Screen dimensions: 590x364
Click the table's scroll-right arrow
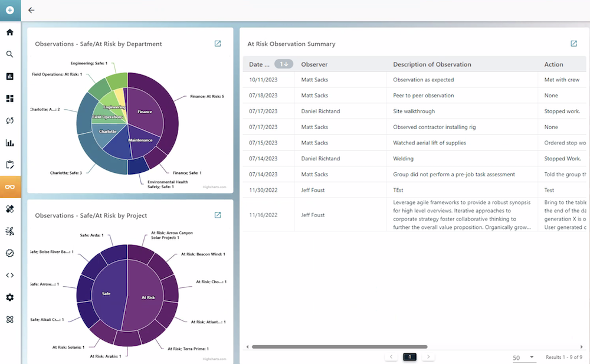coord(581,347)
